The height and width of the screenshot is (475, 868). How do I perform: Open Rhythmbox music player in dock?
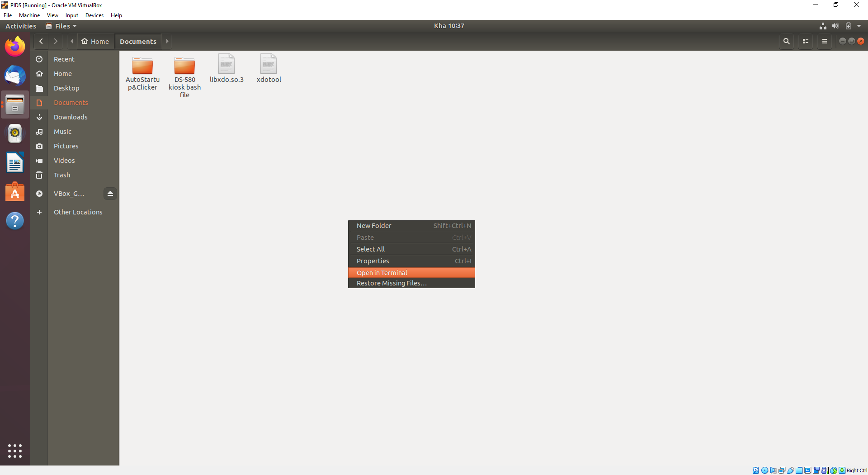coord(15,133)
